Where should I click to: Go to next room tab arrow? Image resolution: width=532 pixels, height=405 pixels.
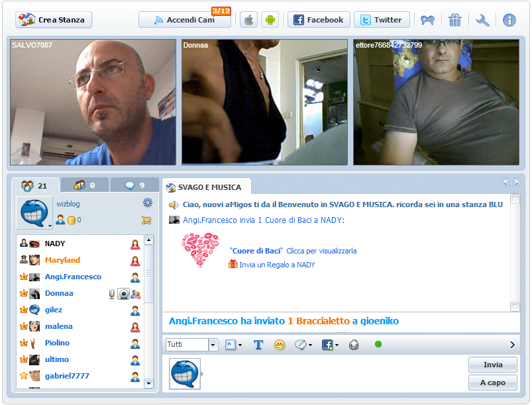(x=516, y=183)
